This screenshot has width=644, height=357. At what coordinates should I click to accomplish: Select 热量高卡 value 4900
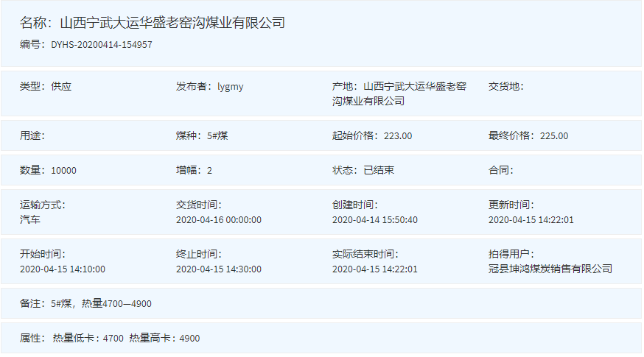(190, 339)
